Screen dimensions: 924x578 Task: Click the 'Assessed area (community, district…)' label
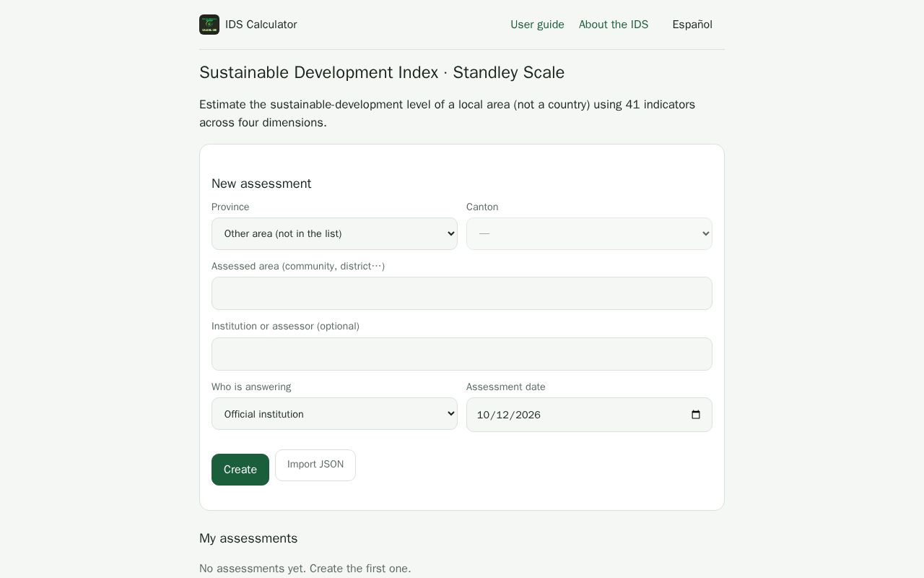click(298, 266)
